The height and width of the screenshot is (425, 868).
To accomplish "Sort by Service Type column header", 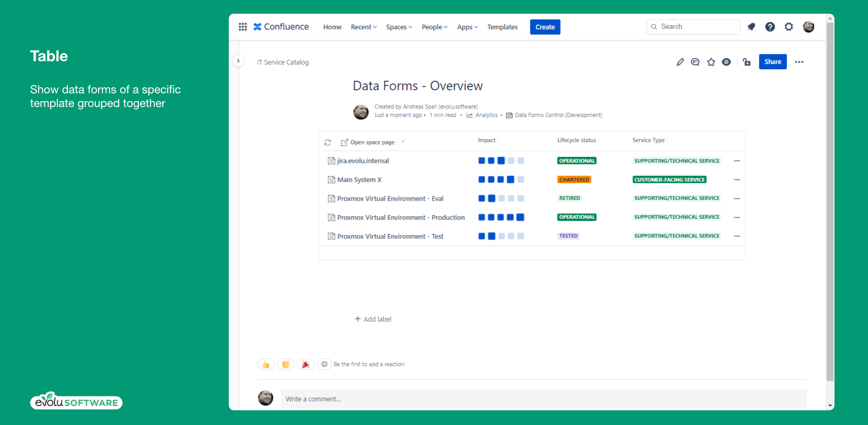I will [650, 140].
